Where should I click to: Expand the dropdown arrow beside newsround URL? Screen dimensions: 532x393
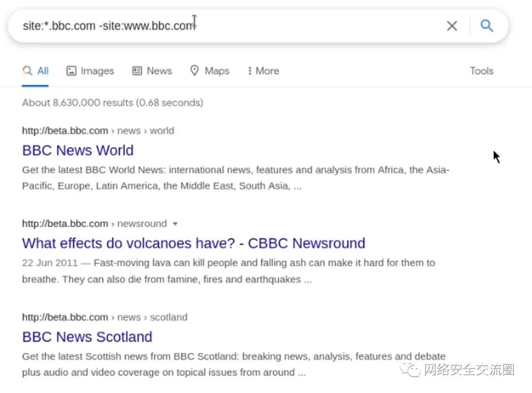coord(175,224)
